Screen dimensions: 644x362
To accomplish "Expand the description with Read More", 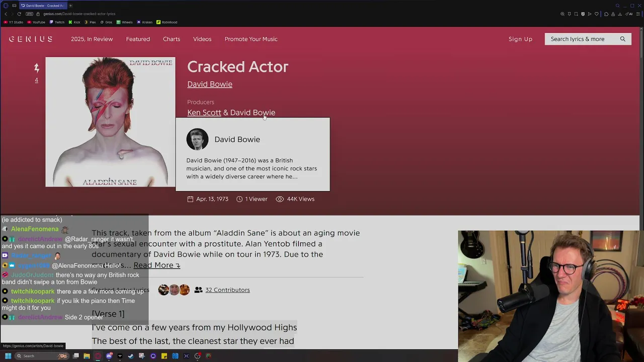I will 156,265.
